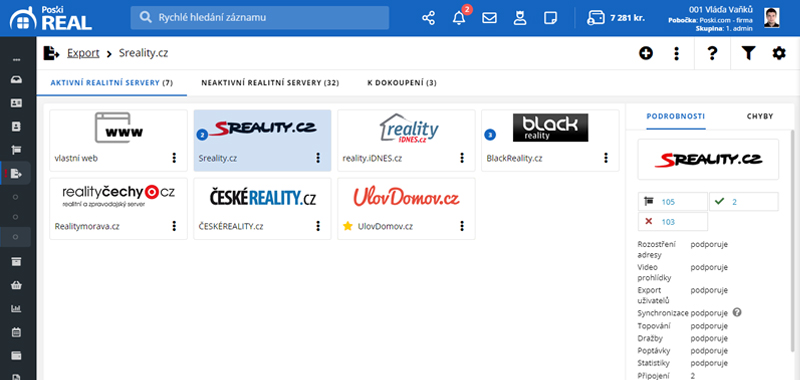800x380 pixels.
Task: Open the contact card sidebar icon
Action: (16, 103)
